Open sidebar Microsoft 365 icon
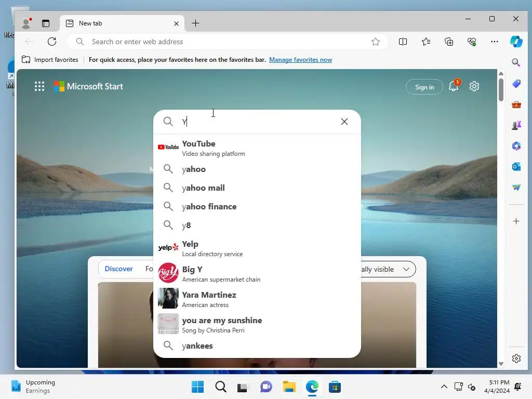The width and height of the screenshot is (532, 399). tap(516, 146)
